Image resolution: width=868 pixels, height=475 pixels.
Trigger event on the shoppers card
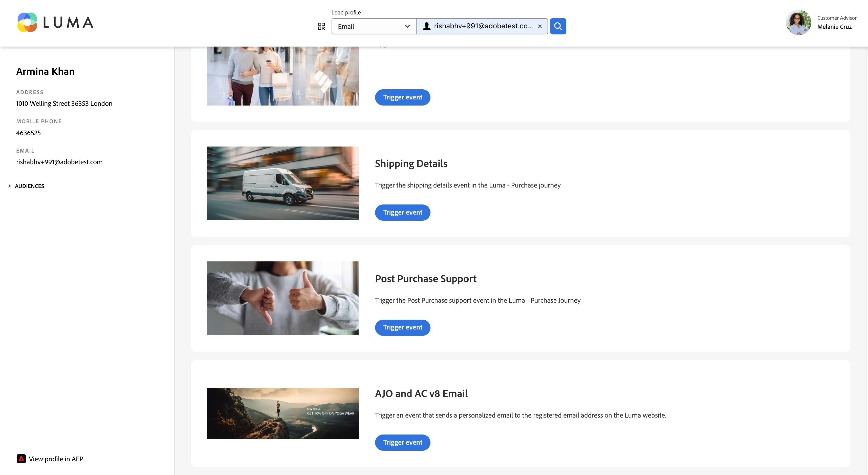[403, 97]
